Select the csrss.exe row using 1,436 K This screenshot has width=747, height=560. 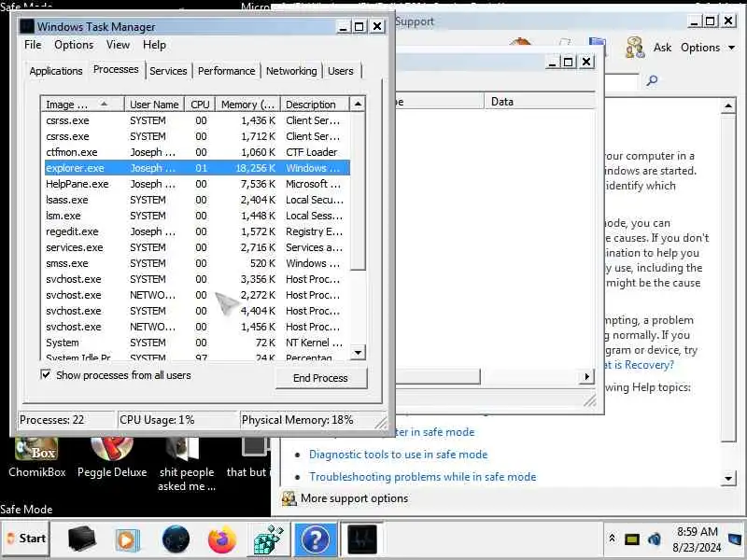(x=197, y=120)
